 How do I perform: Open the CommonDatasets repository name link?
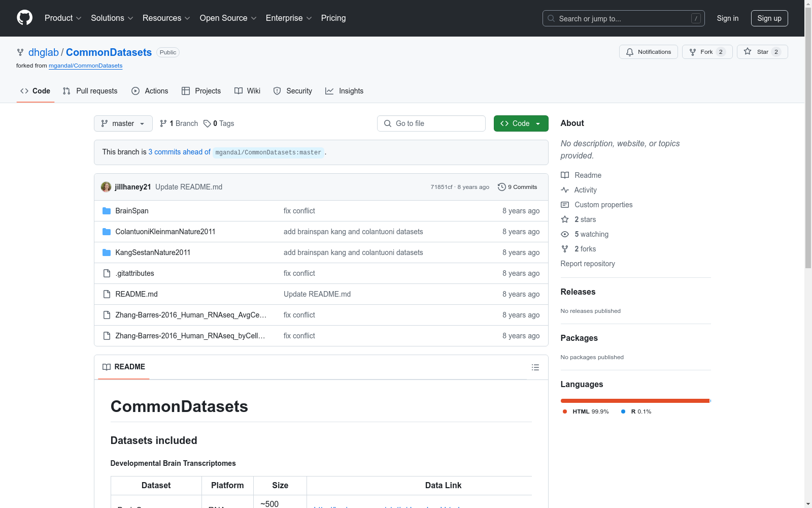(x=109, y=52)
